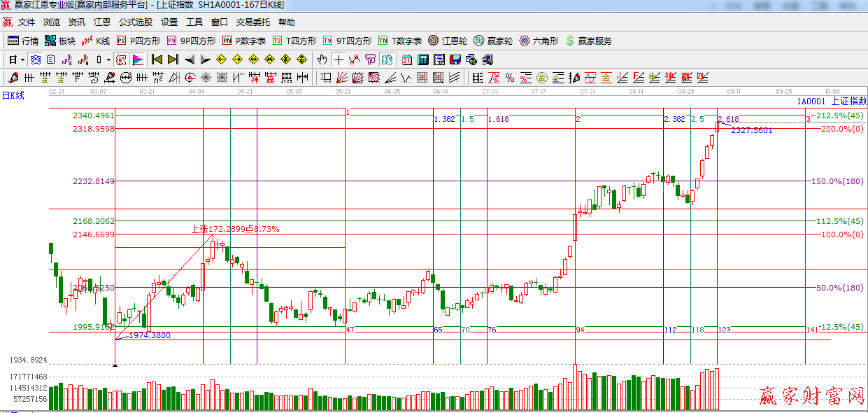Screen dimensions: 868x413
Task: Select the percent (%) drawing tool
Action: click(509, 77)
